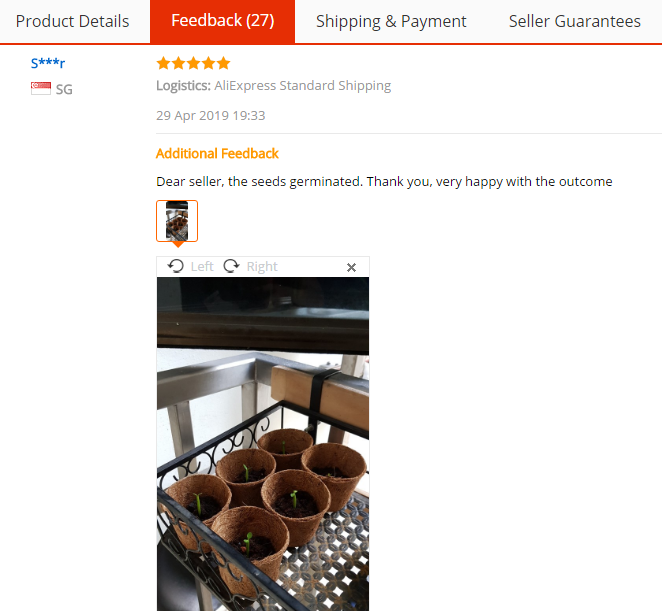The image size is (662, 611).
Task: Click the five-star rating icons
Action: (x=193, y=63)
